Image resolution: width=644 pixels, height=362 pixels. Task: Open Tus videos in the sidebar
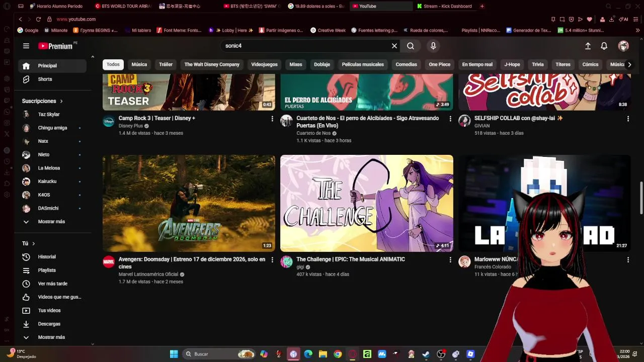52,310
